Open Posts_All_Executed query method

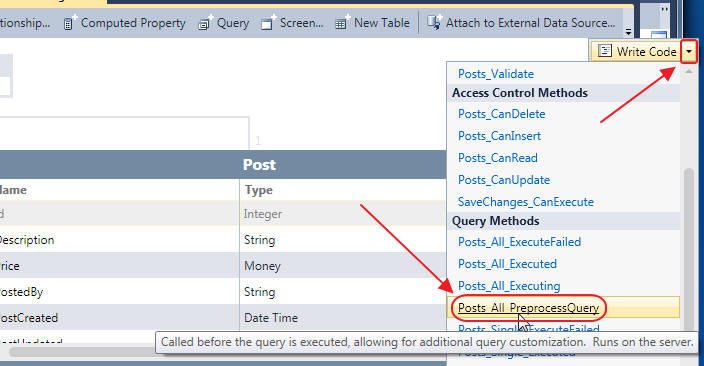(x=507, y=264)
